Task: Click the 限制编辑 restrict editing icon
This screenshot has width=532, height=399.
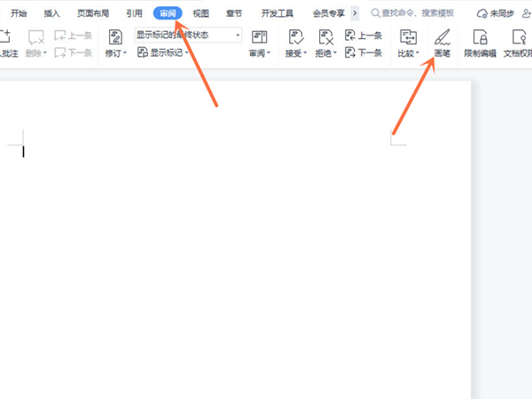Action: (x=480, y=37)
